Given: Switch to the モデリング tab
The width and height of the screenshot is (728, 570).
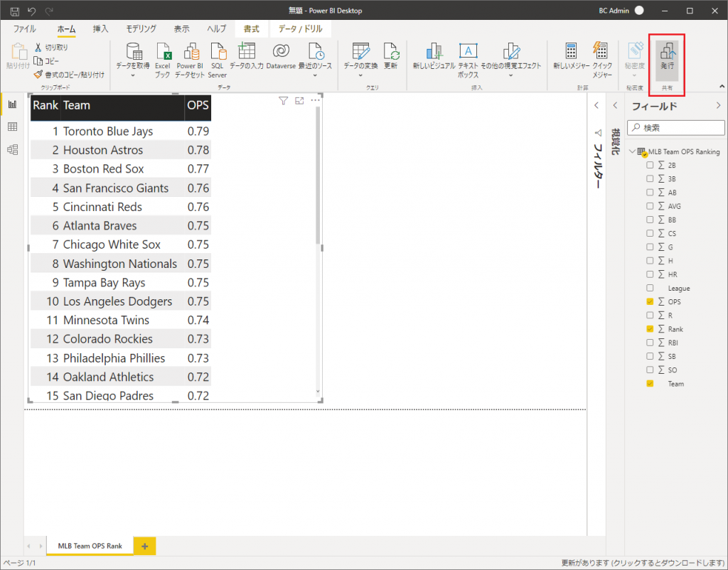Looking at the screenshot, I should click(x=141, y=28).
